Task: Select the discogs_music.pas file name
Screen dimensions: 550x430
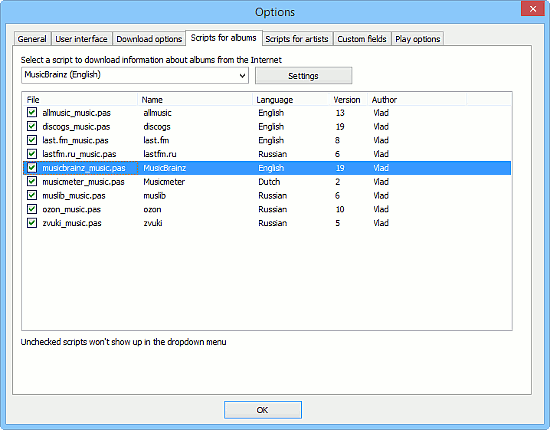Action: click(x=76, y=127)
